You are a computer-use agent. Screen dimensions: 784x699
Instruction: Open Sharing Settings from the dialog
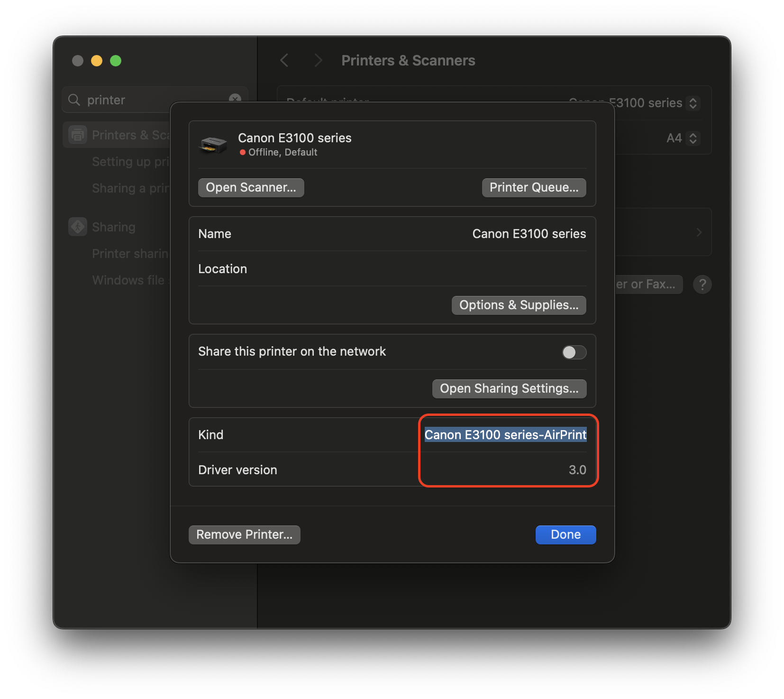(x=509, y=388)
